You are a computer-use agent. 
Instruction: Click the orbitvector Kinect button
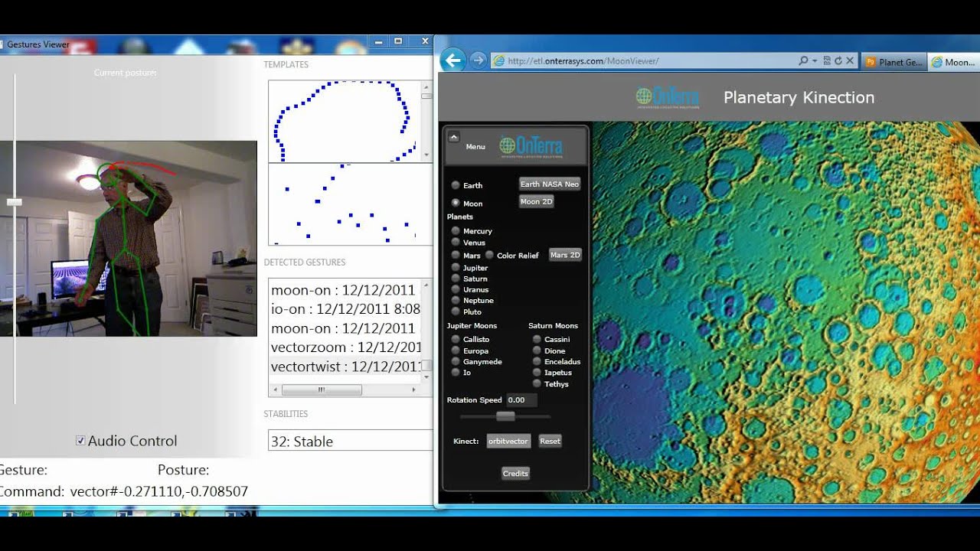(508, 442)
